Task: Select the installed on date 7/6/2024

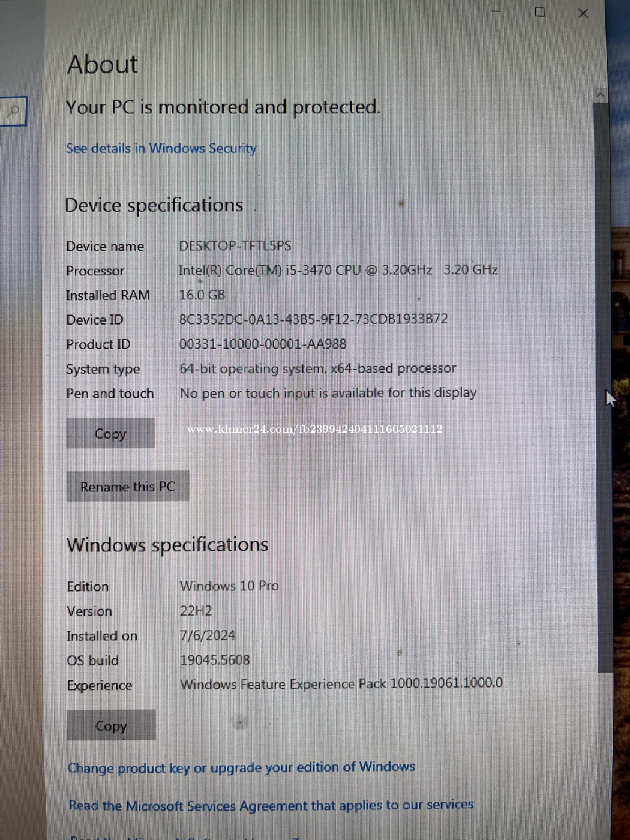Action: point(208,635)
